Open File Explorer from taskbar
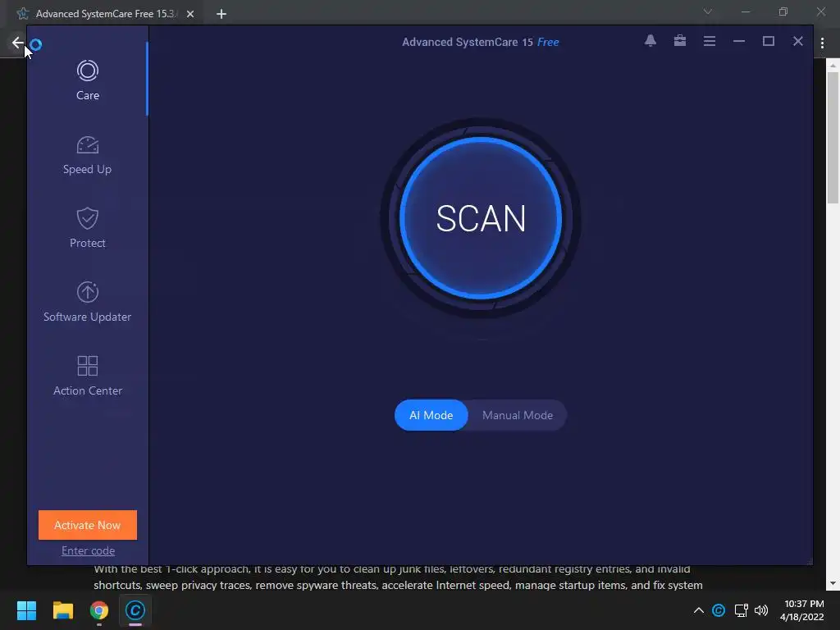This screenshot has width=840, height=630. tap(62, 610)
